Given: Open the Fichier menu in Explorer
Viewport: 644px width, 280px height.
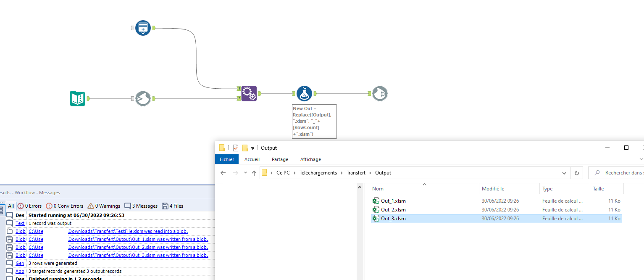Looking at the screenshot, I should click(226, 159).
